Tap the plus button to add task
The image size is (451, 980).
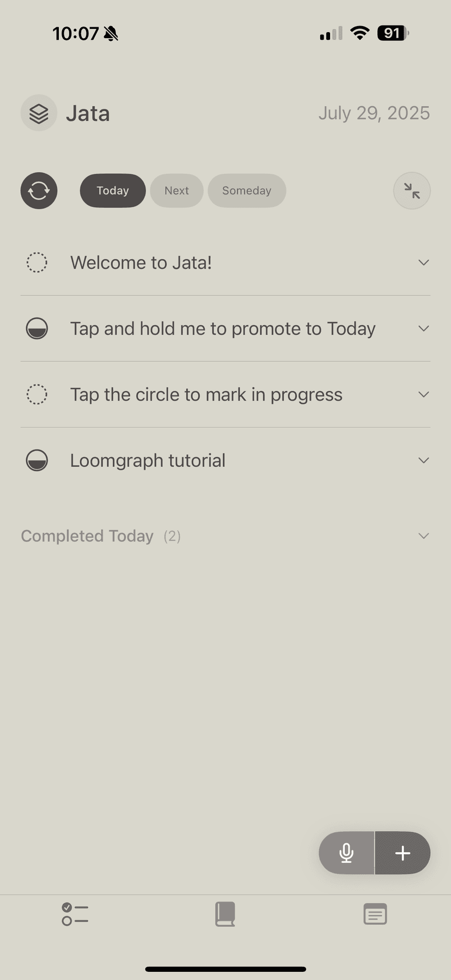point(403,853)
